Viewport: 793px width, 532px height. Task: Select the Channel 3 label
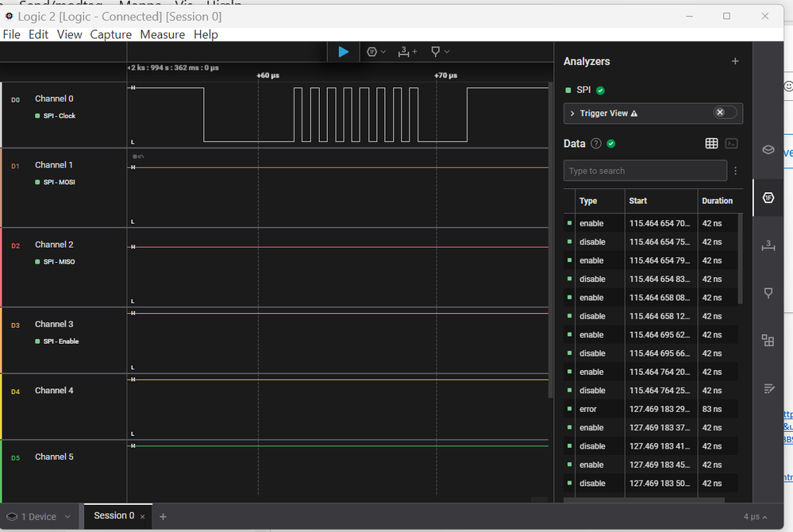tap(54, 324)
